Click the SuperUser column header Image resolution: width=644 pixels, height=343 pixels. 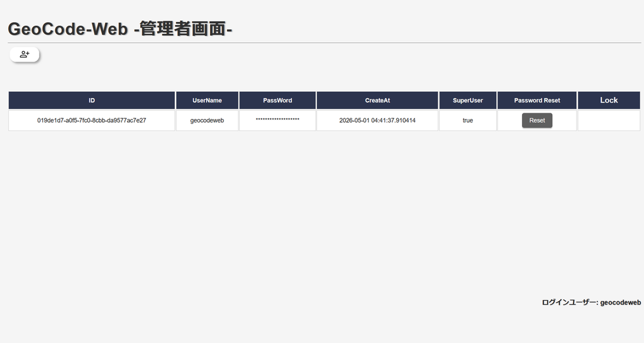pos(468,100)
